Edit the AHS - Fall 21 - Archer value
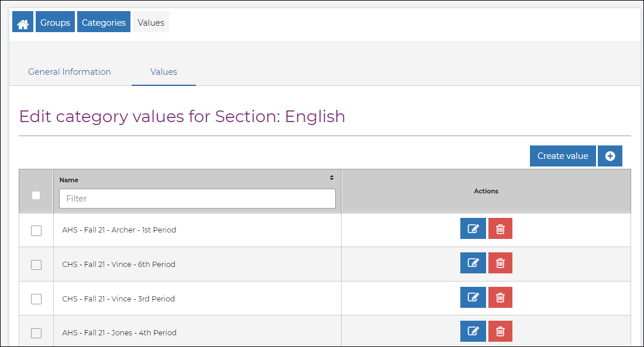 (x=473, y=228)
